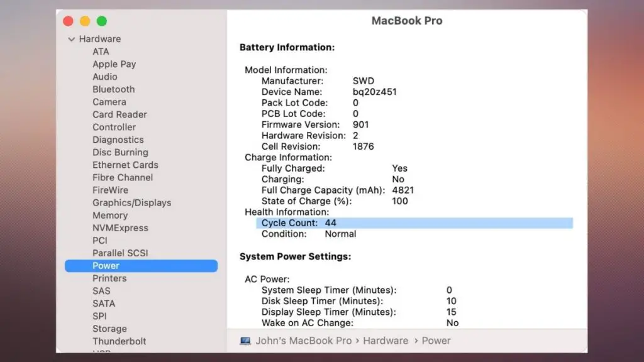Select Controller in the sidebar
644x362 pixels.
(x=114, y=127)
